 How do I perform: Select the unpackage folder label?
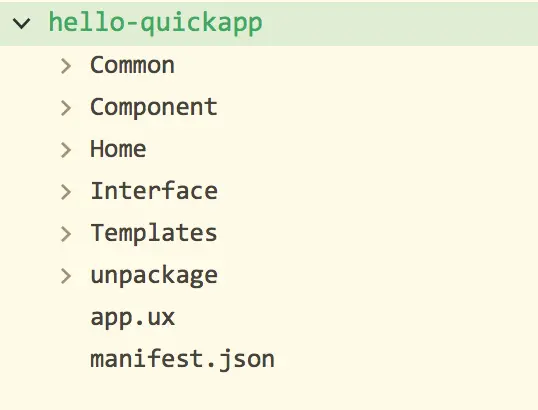point(154,276)
